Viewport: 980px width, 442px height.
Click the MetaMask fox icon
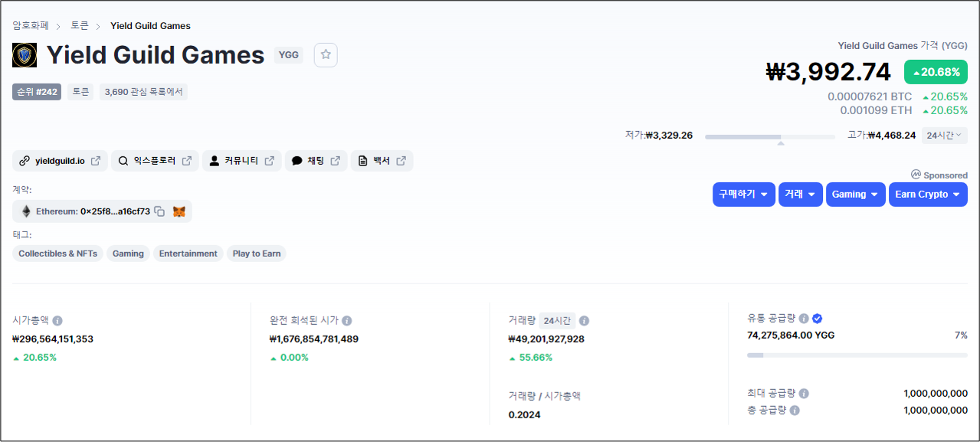(179, 211)
